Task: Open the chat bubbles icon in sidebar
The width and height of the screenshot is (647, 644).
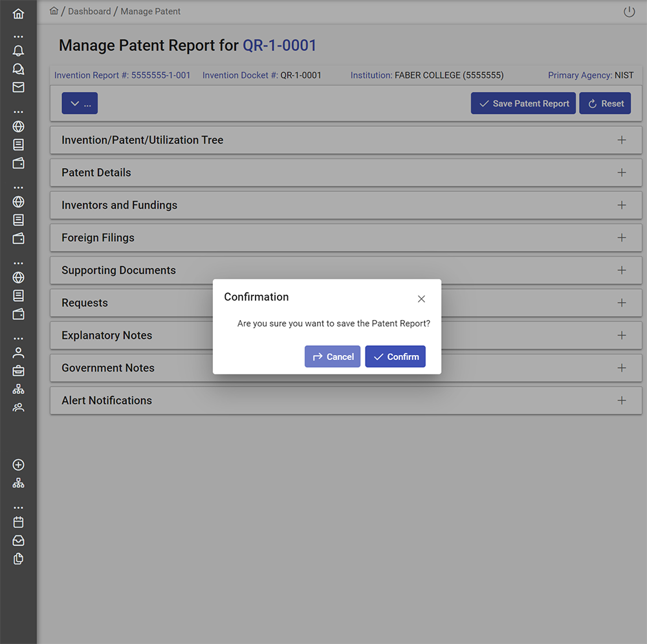Action: point(18,69)
